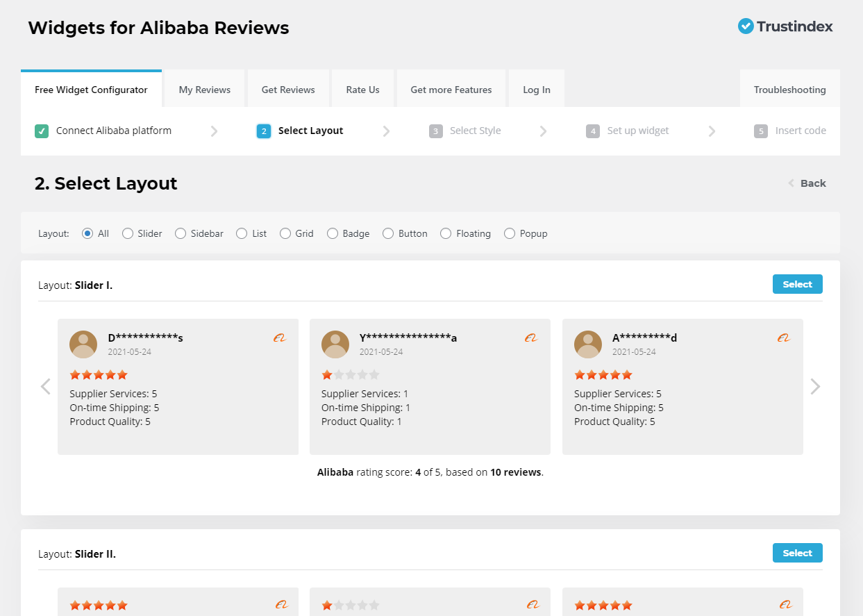Open the My Reviews tab

click(205, 90)
